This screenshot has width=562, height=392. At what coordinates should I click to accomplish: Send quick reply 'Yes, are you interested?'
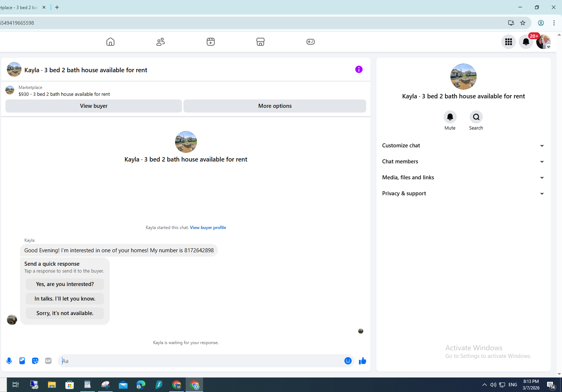(x=65, y=284)
